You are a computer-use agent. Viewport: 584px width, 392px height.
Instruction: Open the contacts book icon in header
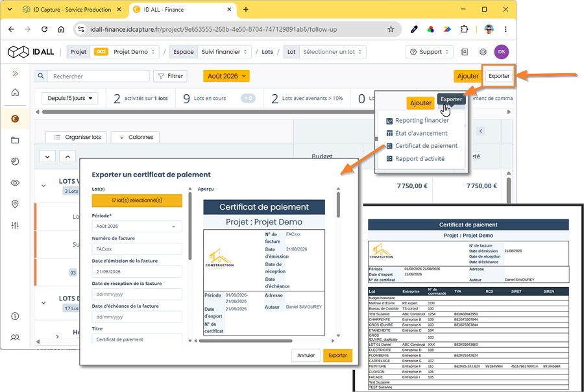coord(465,52)
